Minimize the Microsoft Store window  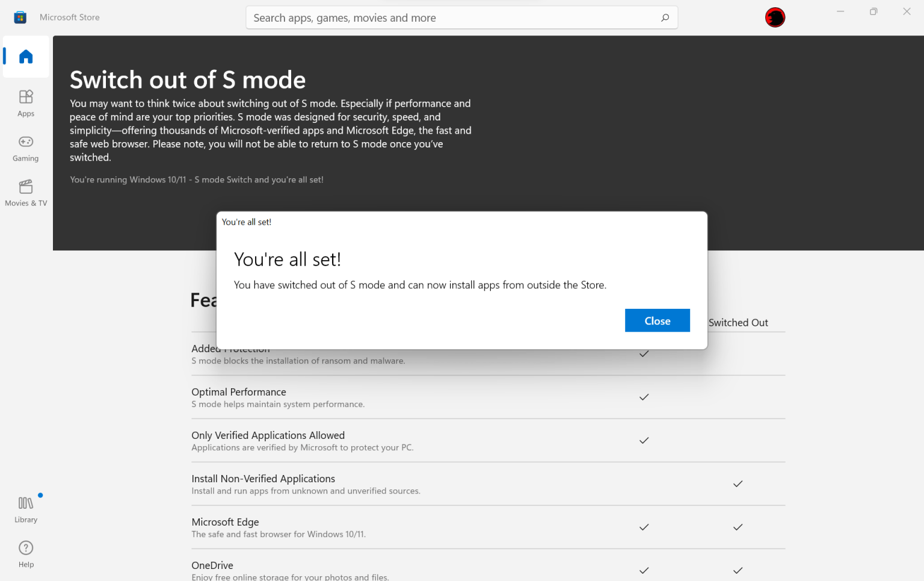(x=840, y=11)
